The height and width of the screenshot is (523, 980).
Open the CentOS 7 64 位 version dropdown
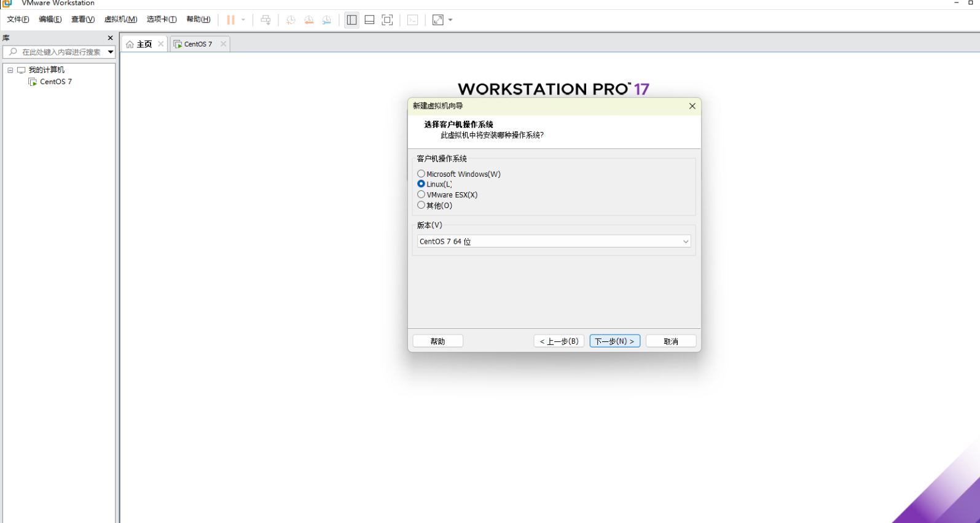(554, 241)
